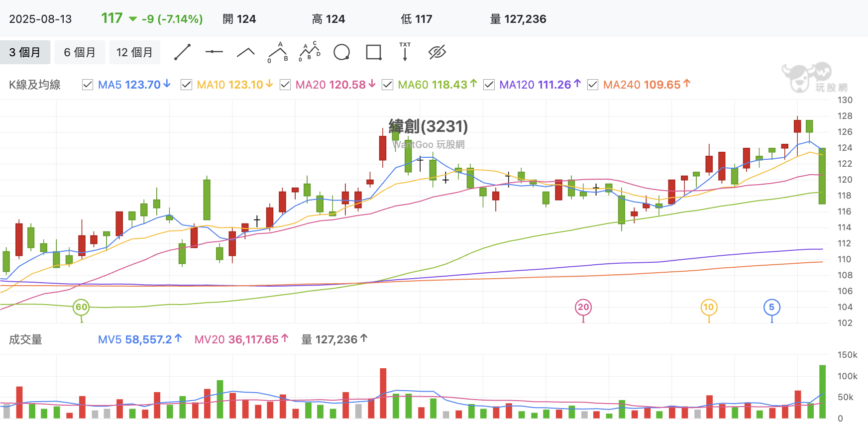This screenshot has width=868, height=426.
Task: Activate the TXT text annotation tool
Action: 405,52
